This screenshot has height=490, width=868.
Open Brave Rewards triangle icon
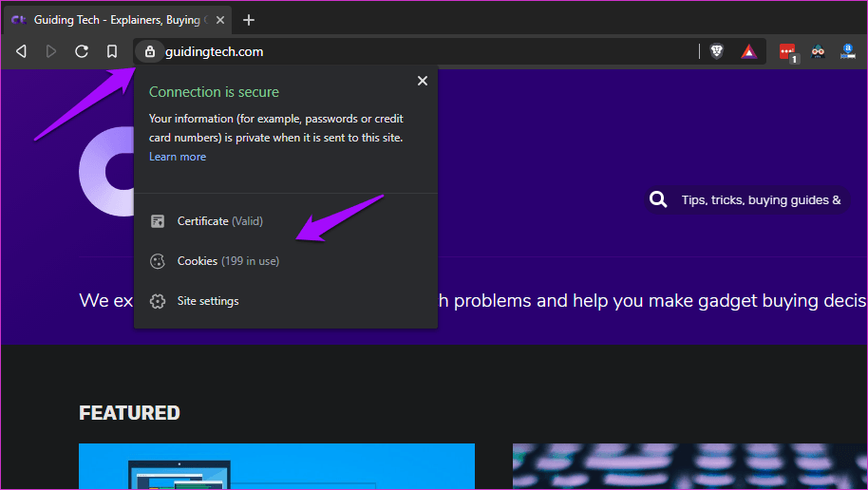[748, 51]
